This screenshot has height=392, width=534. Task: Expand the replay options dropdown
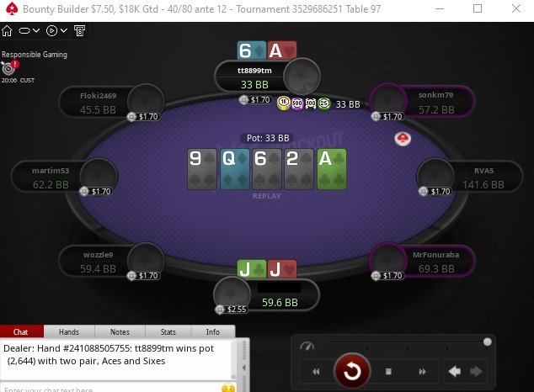pyautogui.click(x=56, y=31)
